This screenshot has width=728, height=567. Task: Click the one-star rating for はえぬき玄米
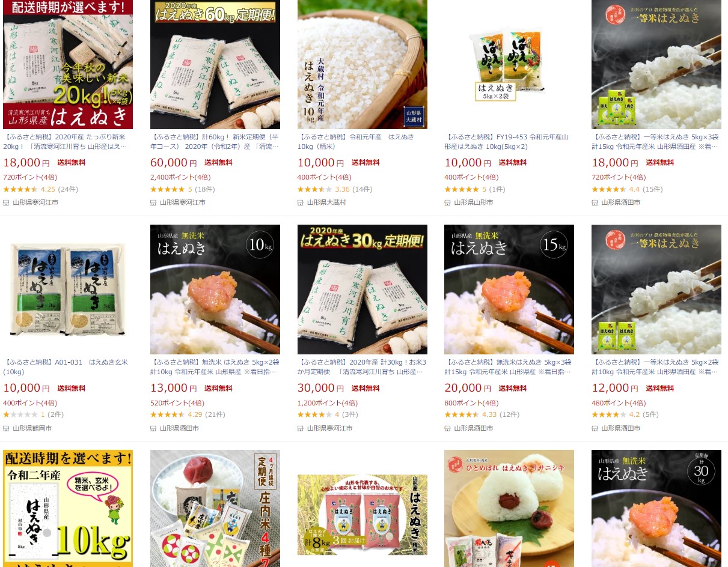click(25, 415)
